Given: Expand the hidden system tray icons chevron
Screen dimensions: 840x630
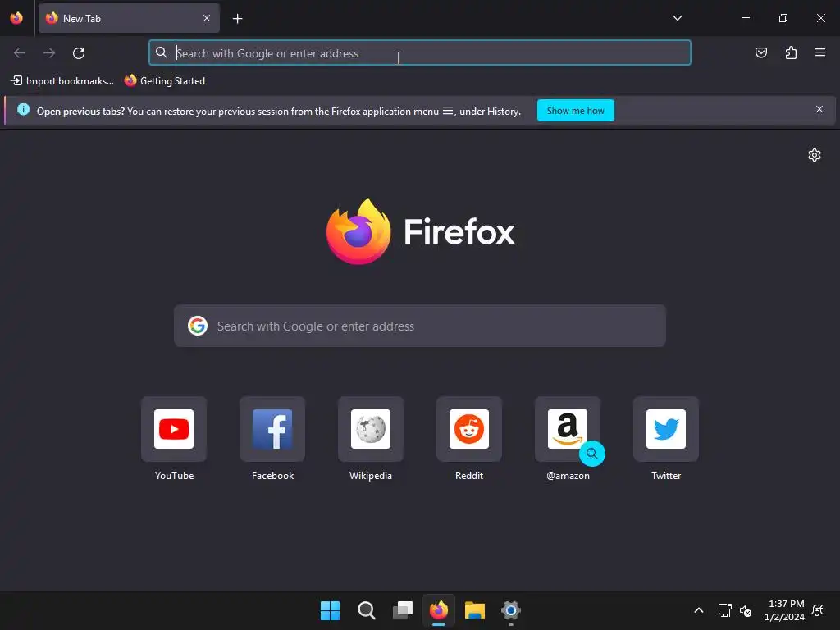Looking at the screenshot, I should (699, 610).
